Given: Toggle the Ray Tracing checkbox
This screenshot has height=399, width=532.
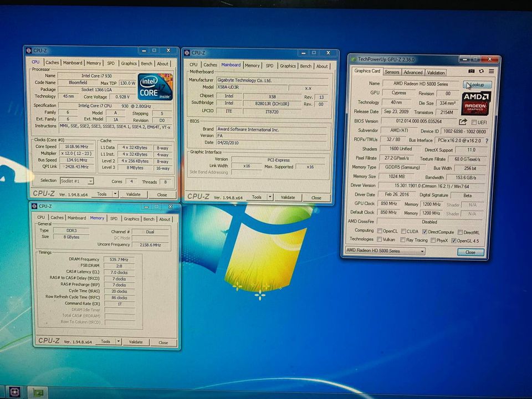Looking at the screenshot, I should point(403,240).
